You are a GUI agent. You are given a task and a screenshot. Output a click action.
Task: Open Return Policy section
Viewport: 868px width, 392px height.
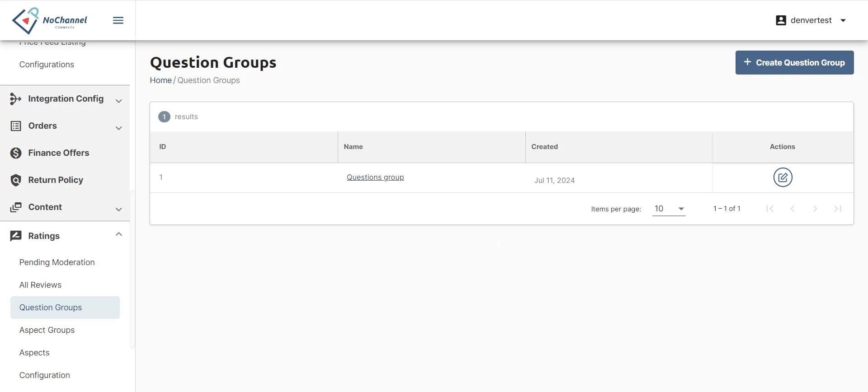tap(56, 180)
